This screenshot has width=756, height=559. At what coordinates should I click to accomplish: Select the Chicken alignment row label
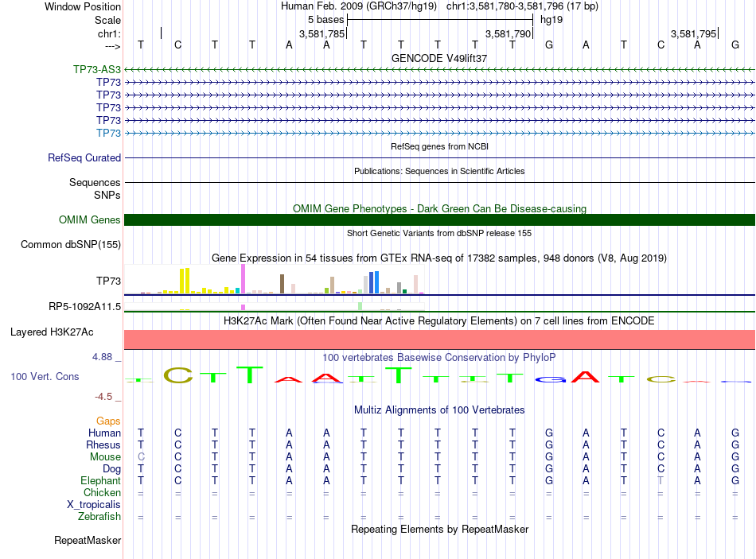(102, 492)
